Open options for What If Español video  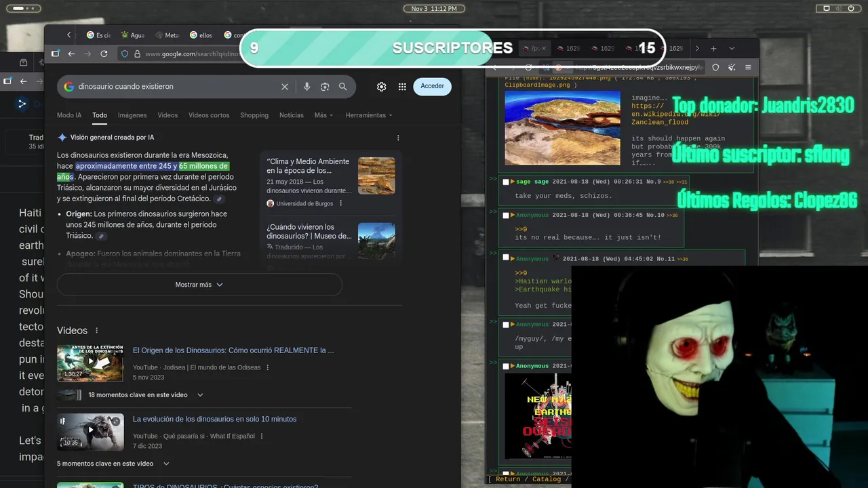pyautogui.click(x=262, y=436)
